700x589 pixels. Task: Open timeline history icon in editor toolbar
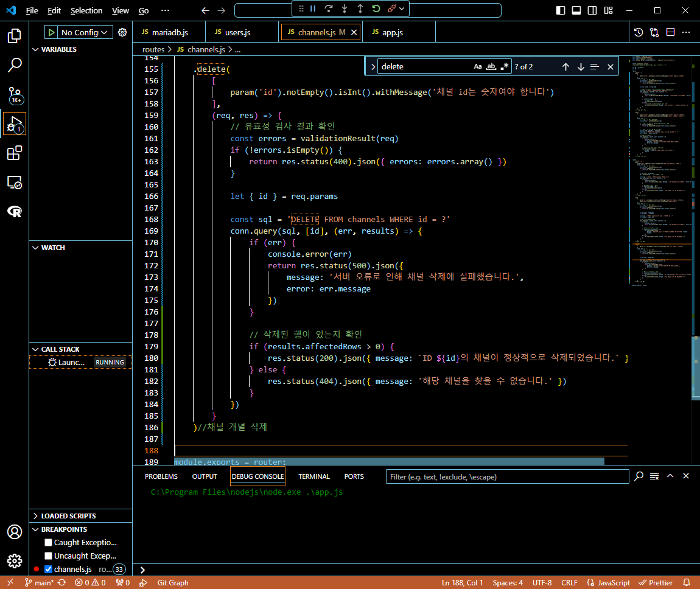click(639, 32)
